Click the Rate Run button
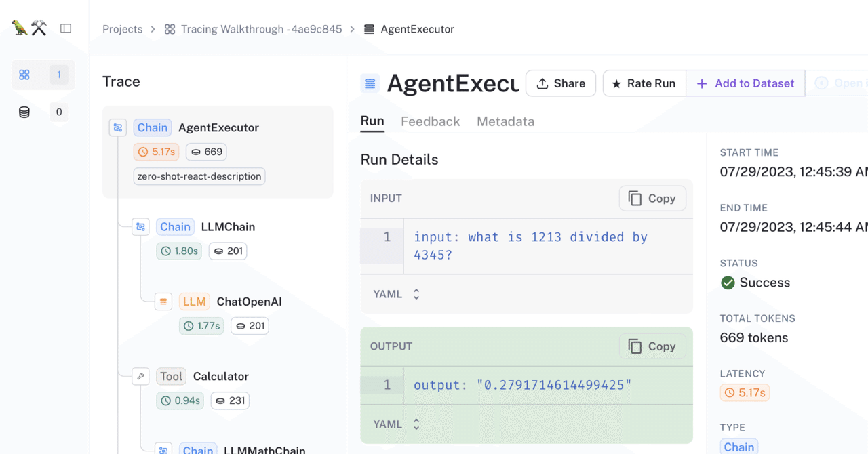The image size is (868, 454). 644,83
